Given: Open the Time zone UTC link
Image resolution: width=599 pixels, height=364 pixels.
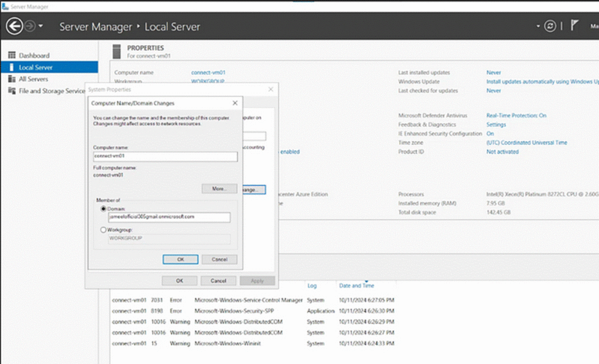Looking at the screenshot, I should (526, 143).
